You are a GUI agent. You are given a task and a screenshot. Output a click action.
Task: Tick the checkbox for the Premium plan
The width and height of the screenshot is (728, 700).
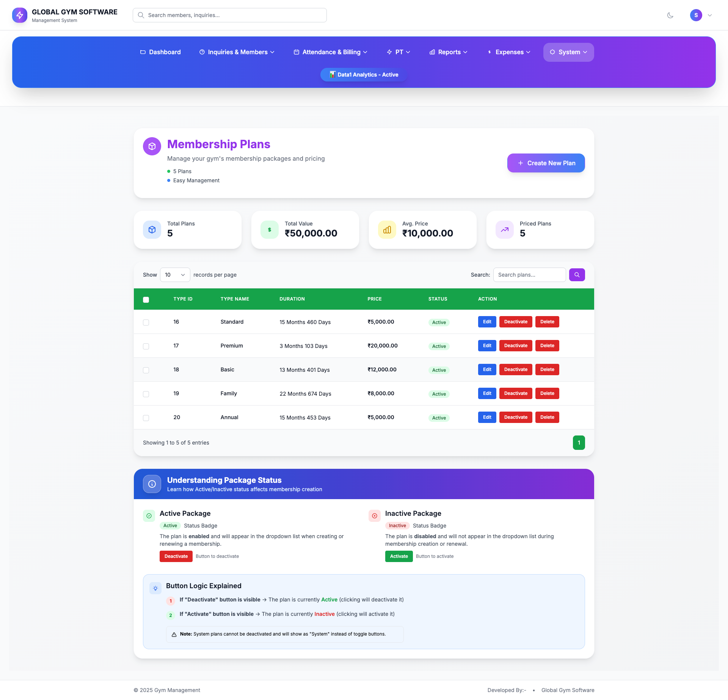click(146, 346)
